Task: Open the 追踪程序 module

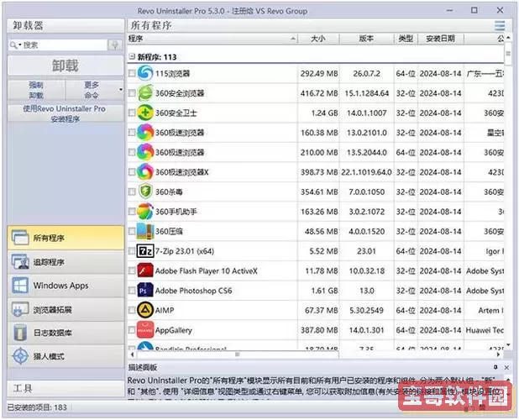Action: coord(66,262)
